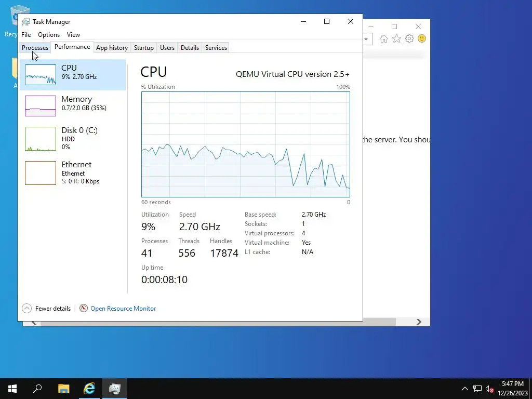
Task: Click the L1 cache value N/A
Action: click(308, 252)
